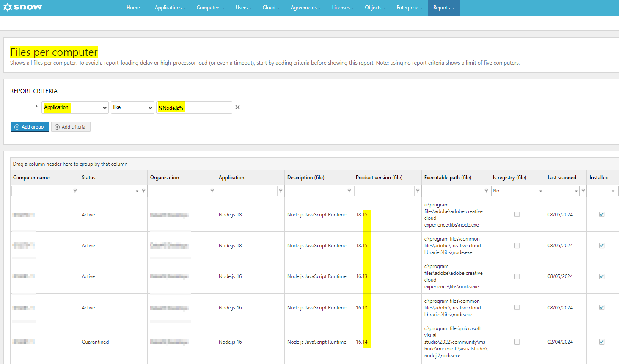Toggle Installed checkbox for 16.13 creative cloud experience row
Image resolution: width=619 pixels, height=364 pixels.
click(x=602, y=276)
